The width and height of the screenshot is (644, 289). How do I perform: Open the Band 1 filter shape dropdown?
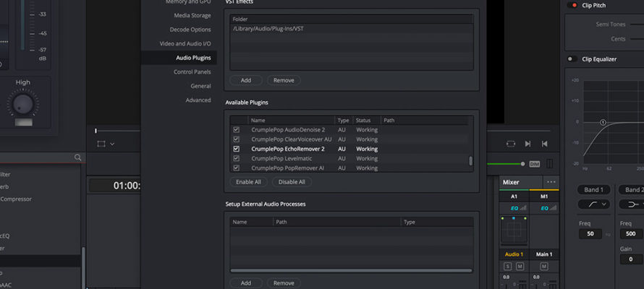pos(593,204)
